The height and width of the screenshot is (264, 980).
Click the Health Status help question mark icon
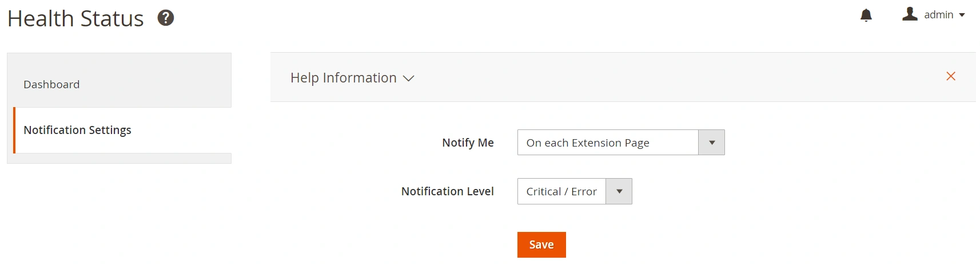(166, 18)
